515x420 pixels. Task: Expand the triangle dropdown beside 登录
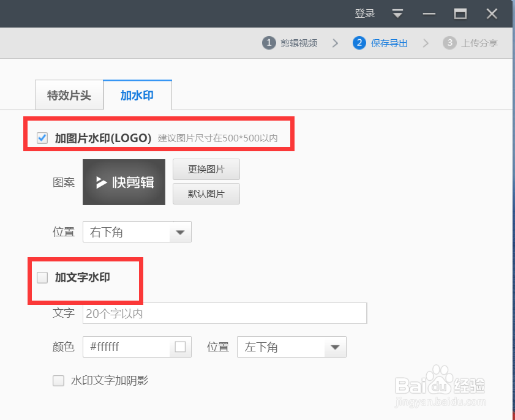pos(397,13)
